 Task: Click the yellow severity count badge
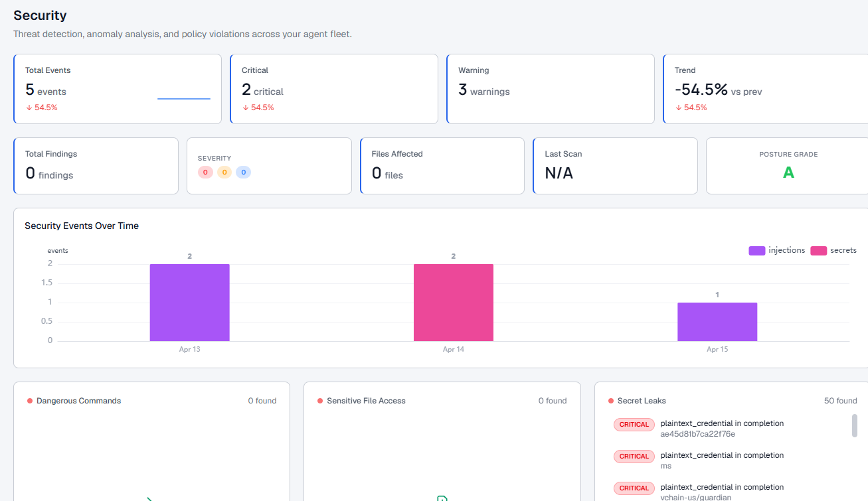(224, 173)
